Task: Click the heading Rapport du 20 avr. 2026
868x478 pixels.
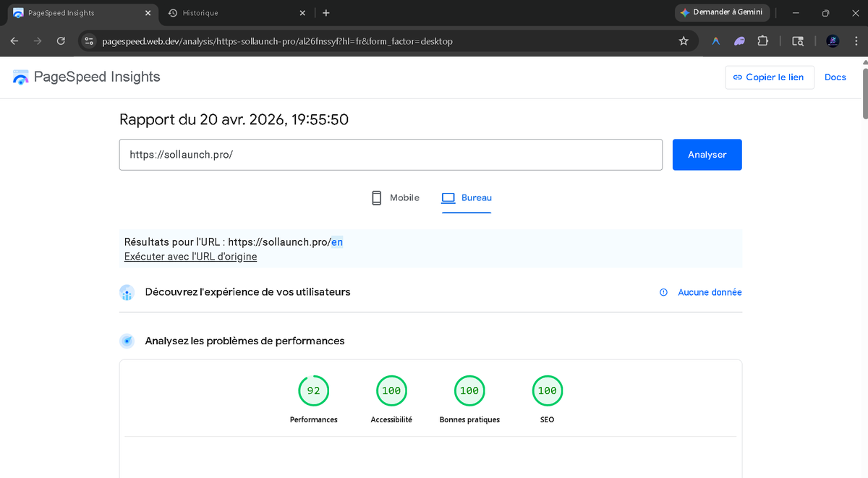Action: pos(234,120)
